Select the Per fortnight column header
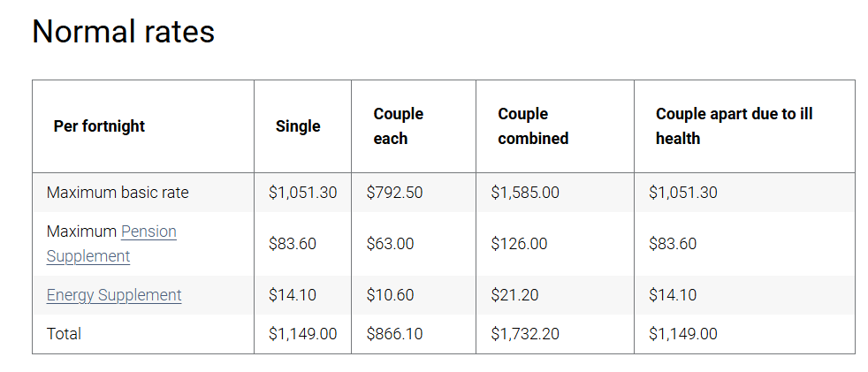This screenshot has width=868, height=372. click(x=99, y=126)
